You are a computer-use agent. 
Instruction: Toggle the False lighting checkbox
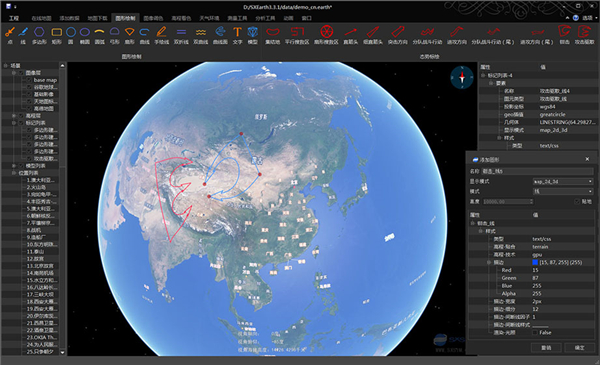pyautogui.click(x=535, y=332)
